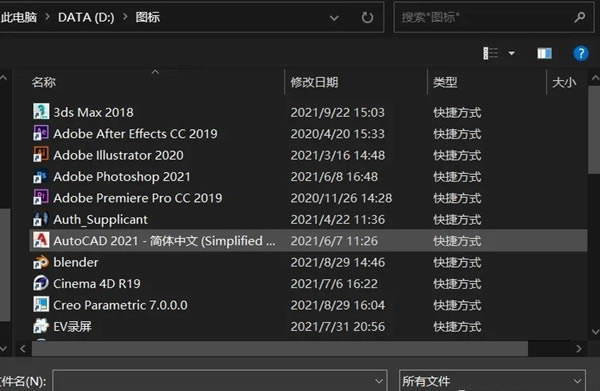The height and width of the screenshot is (391, 600).
Task: Open the 所有文件 file type dropdown
Action: click(492, 381)
